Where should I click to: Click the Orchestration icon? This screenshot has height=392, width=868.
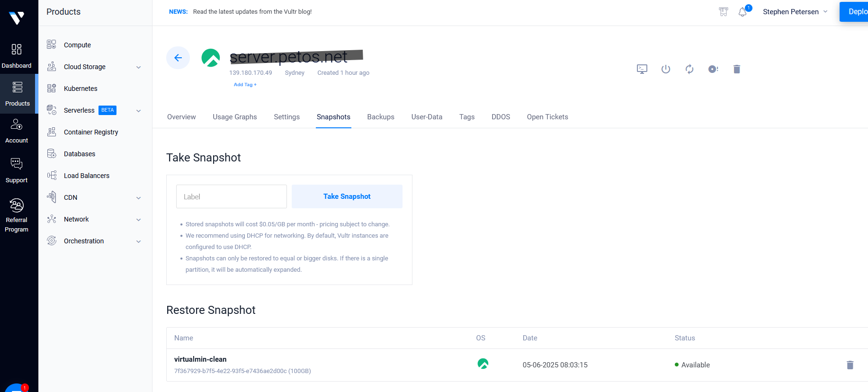pos(52,241)
